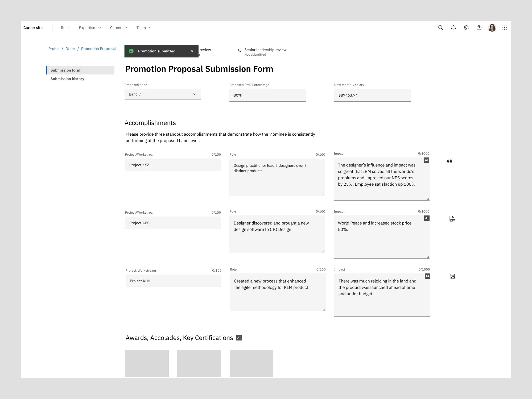The image size is (532, 399).
Task: Open the Roles nav item
Action: [65, 28]
